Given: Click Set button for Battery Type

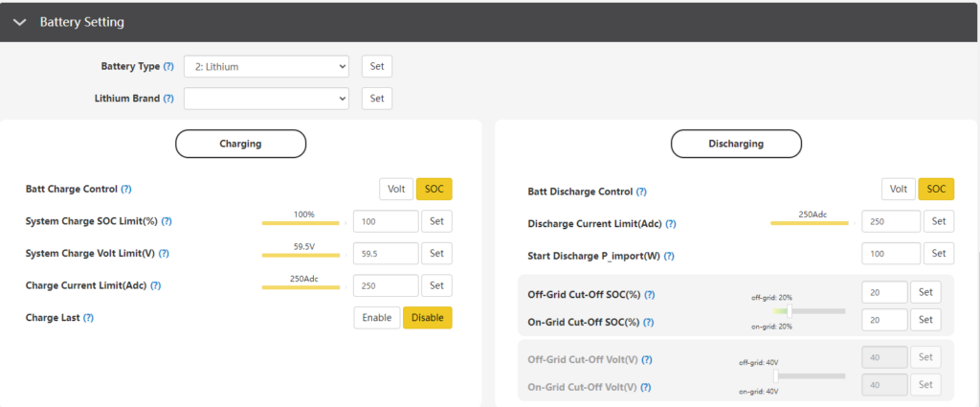Looking at the screenshot, I should [377, 67].
